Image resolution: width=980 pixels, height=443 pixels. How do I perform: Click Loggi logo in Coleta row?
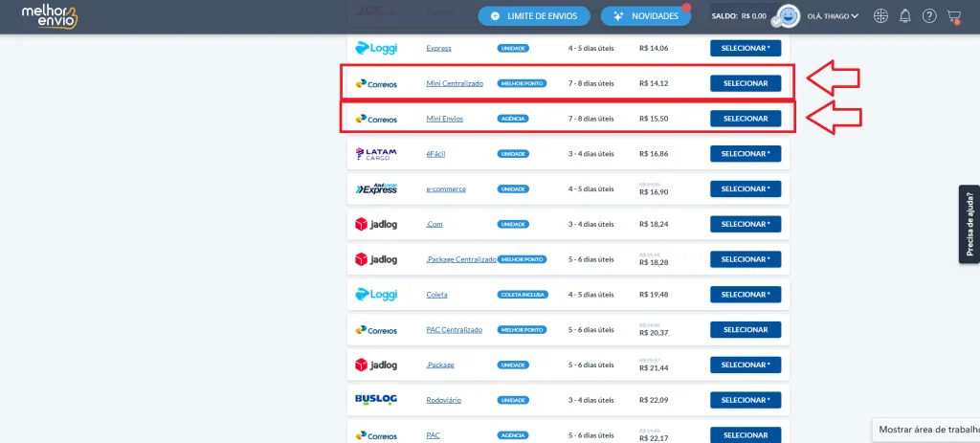click(x=376, y=295)
